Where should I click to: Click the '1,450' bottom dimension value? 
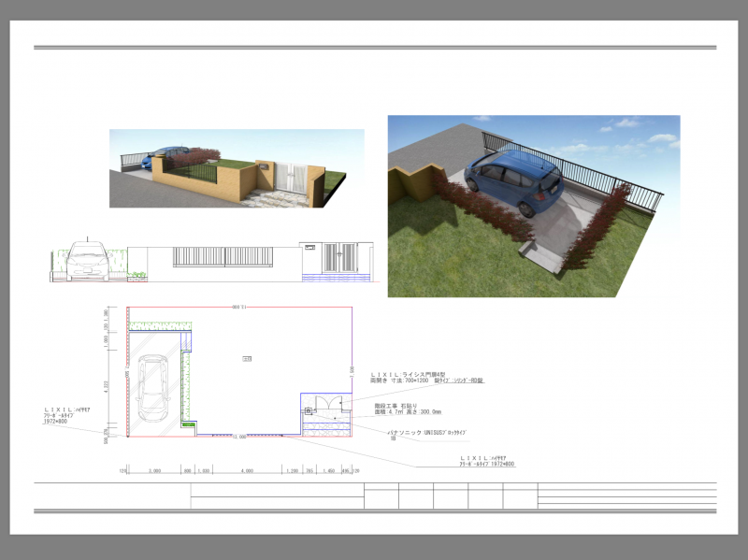328,471
